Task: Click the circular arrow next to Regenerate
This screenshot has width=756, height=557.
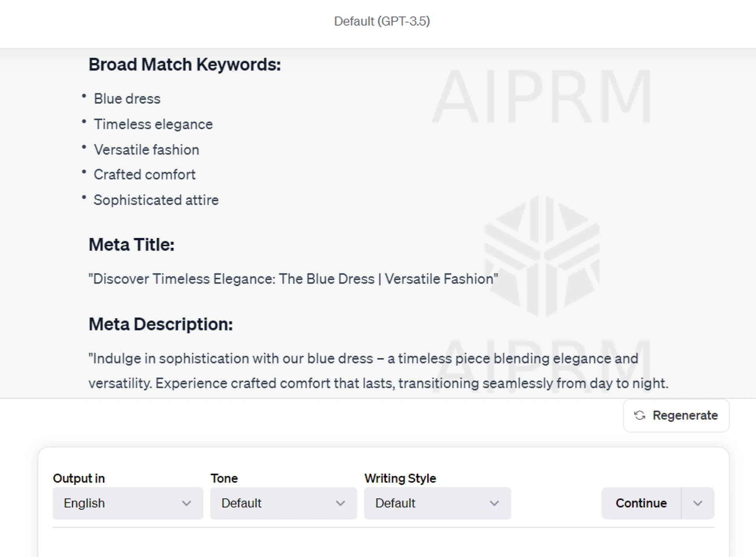Action: point(640,416)
